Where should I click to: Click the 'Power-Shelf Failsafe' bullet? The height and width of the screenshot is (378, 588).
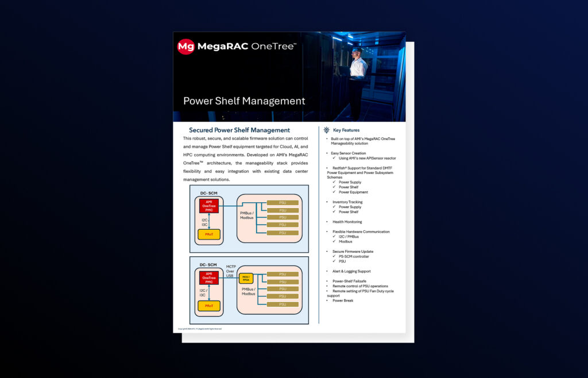tap(349, 281)
